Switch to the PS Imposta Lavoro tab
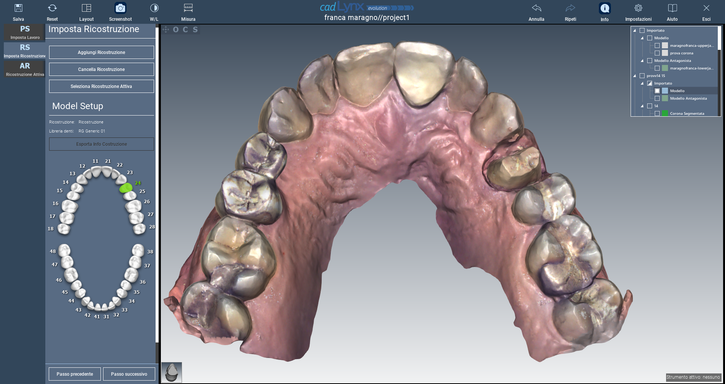 coord(25,32)
